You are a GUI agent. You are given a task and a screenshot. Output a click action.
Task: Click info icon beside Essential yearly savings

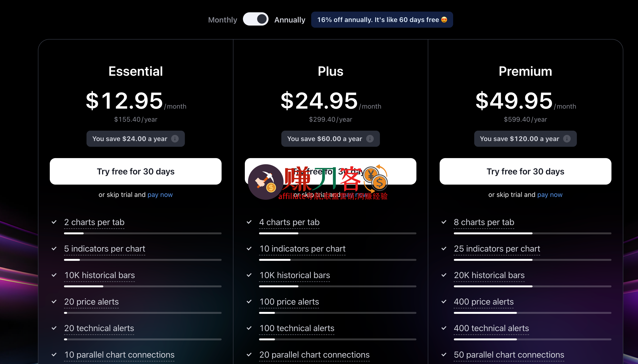point(175,138)
